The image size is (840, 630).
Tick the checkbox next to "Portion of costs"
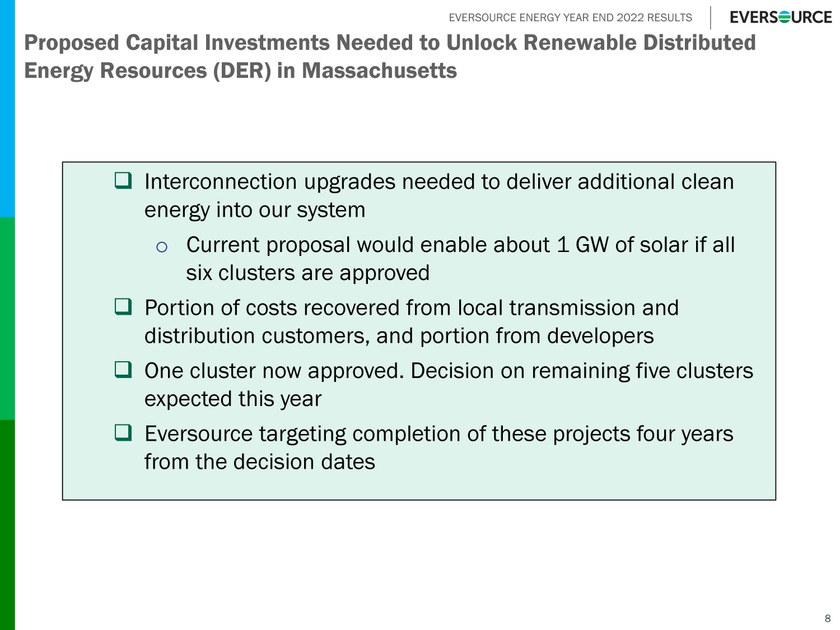(x=123, y=307)
